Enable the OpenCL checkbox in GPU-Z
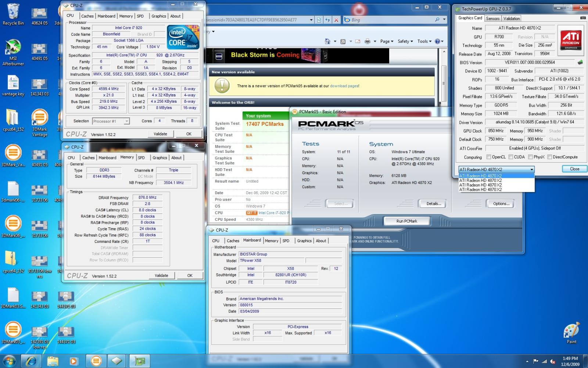Viewport: 588px width, 368px height. point(489,157)
